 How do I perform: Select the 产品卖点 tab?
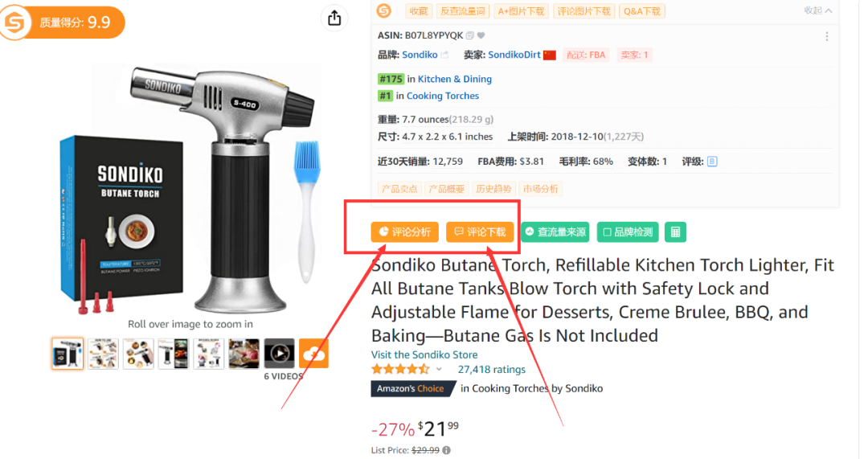(x=399, y=189)
